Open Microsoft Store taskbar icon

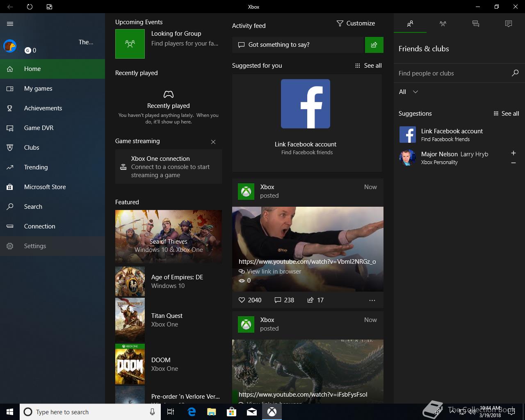click(232, 412)
